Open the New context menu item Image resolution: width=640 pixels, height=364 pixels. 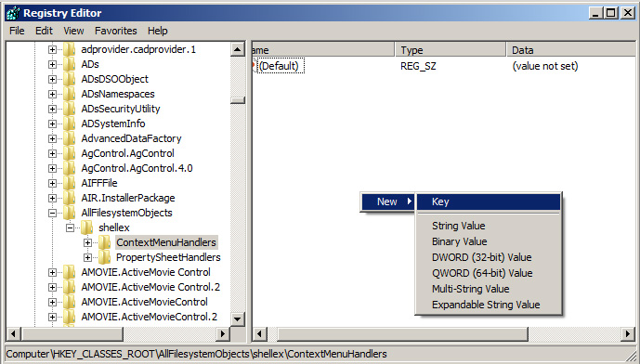[387, 201]
